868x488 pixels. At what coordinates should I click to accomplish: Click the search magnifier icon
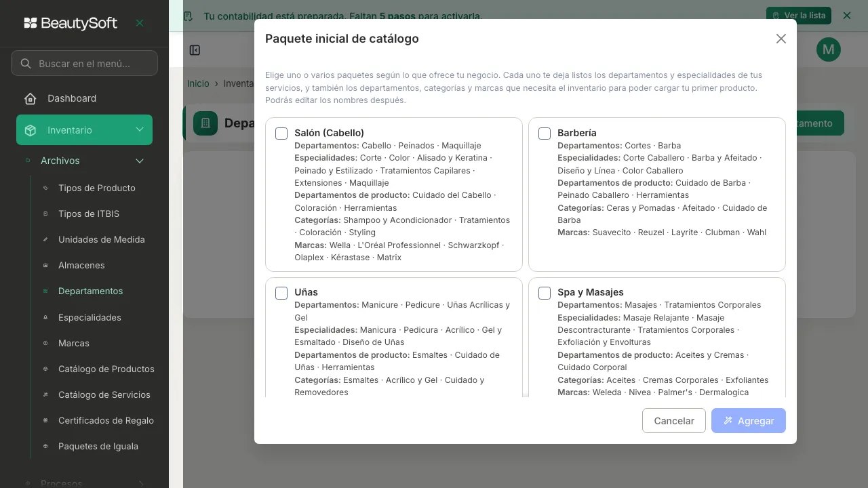[26, 64]
